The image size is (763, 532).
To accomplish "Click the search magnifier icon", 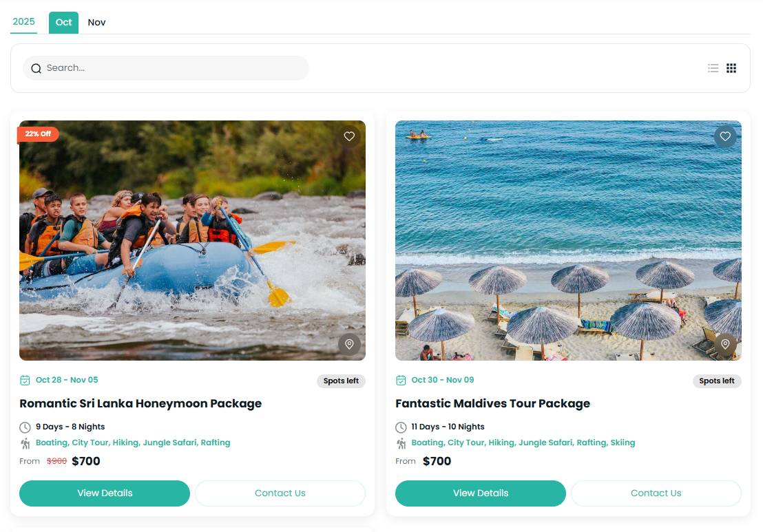I will (x=36, y=68).
